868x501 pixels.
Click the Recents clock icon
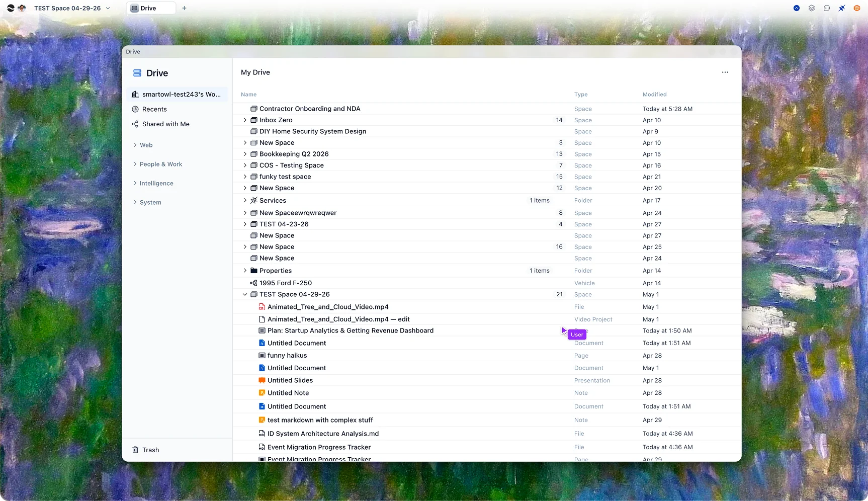(135, 109)
